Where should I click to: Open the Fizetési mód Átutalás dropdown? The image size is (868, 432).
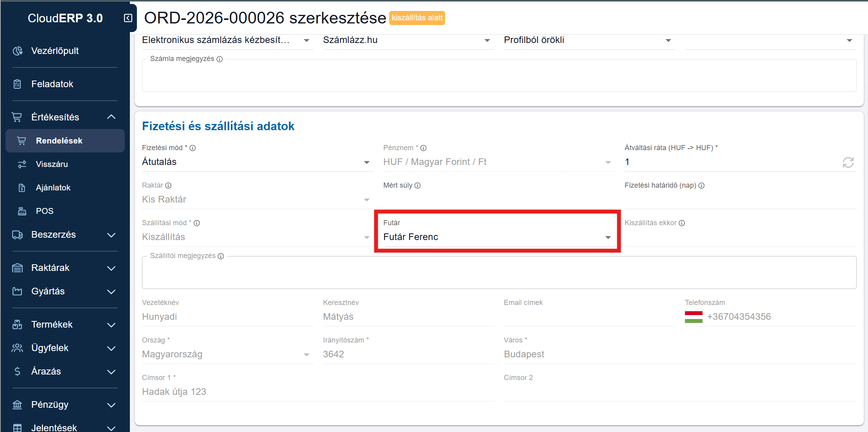[256, 162]
